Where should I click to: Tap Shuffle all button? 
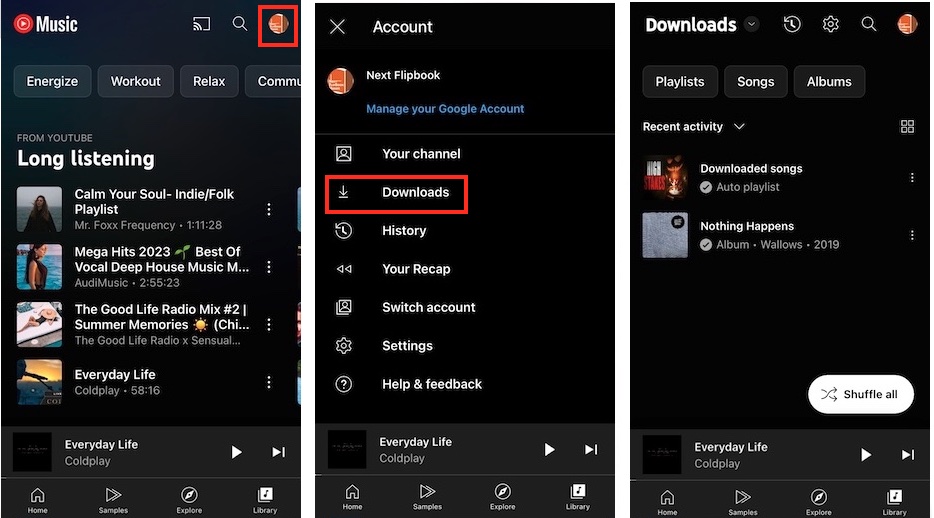(x=861, y=394)
